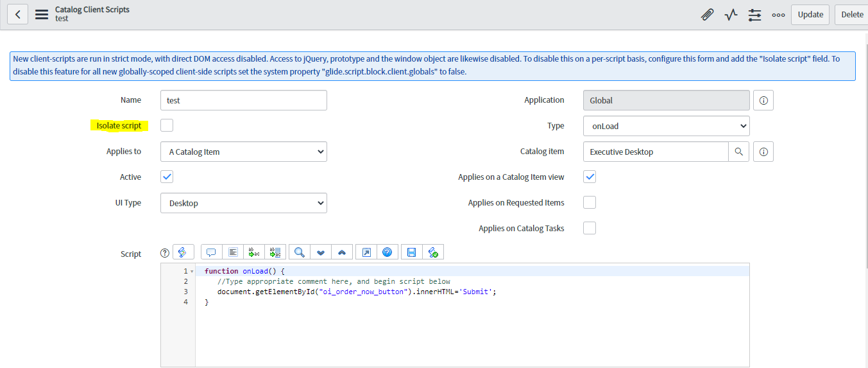Uncheck Applies on a Catalog Item view

coord(590,177)
